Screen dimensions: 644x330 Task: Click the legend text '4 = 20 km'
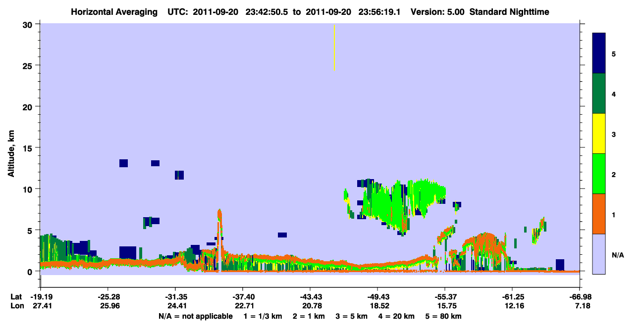tap(396, 316)
